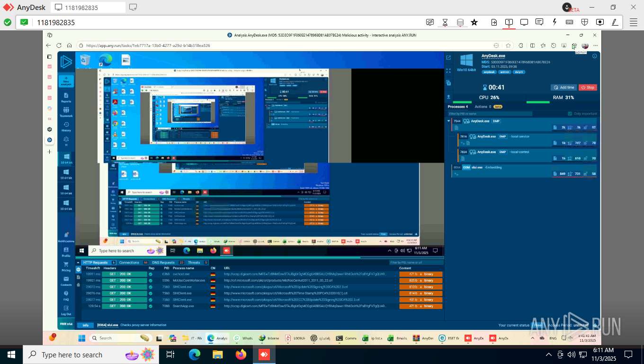The height and width of the screenshot is (364, 644).
Task: Open the keyboard settings icon in AnyDesk toolbar
Action: point(570,22)
